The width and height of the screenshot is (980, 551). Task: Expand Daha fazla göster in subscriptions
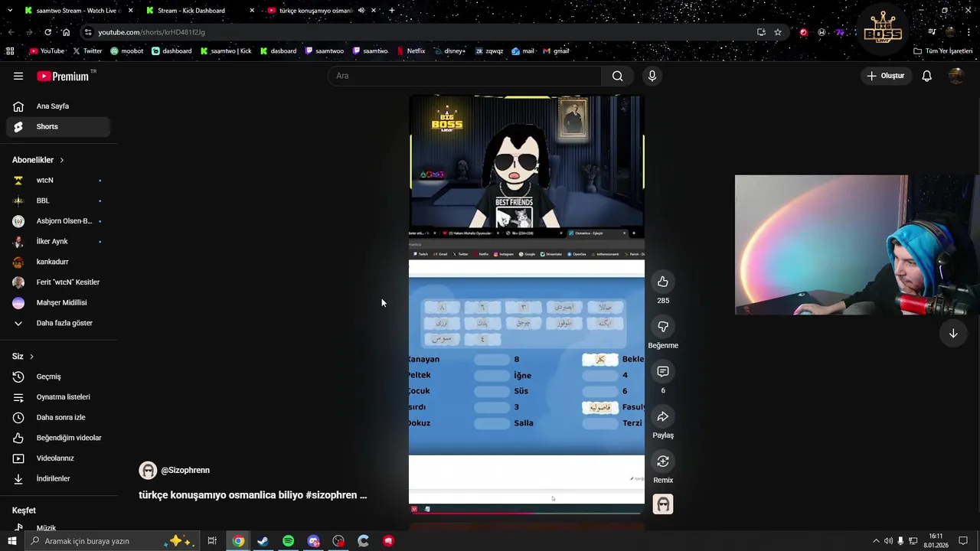pyautogui.click(x=58, y=323)
